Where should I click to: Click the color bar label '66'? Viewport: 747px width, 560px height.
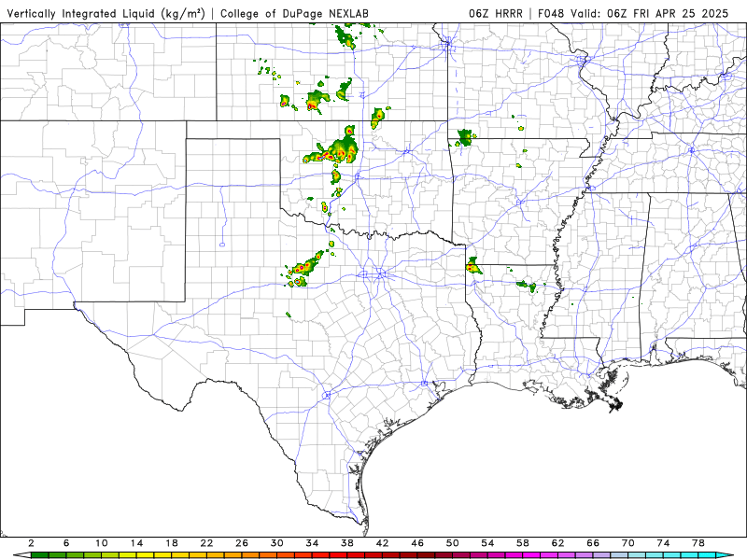click(593, 543)
